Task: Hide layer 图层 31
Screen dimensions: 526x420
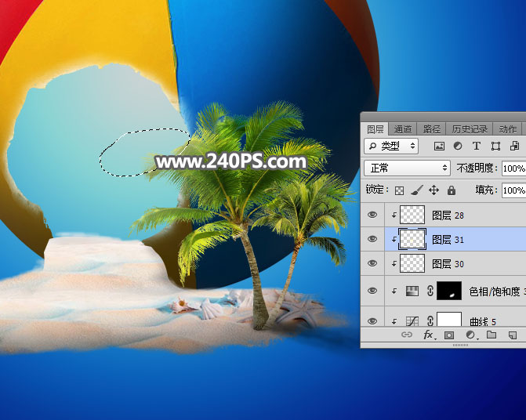Action: 372,239
